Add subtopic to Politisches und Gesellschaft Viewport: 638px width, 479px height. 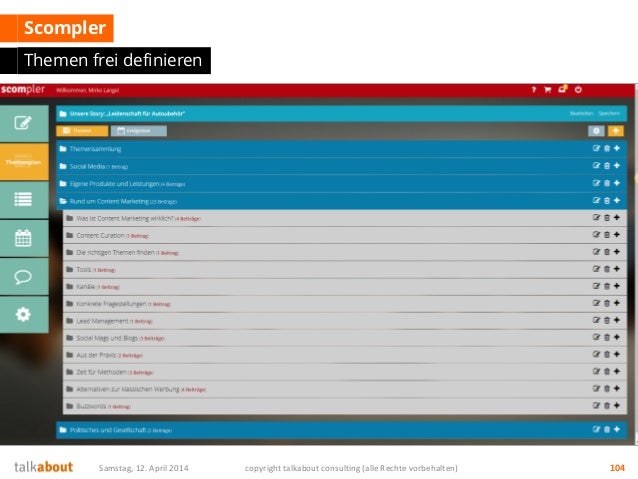point(617,429)
